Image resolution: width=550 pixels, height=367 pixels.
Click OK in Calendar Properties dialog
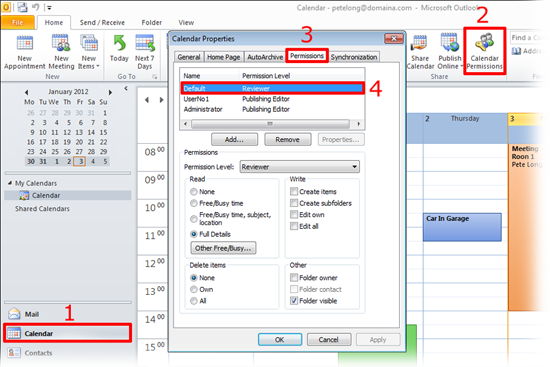(x=280, y=340)
